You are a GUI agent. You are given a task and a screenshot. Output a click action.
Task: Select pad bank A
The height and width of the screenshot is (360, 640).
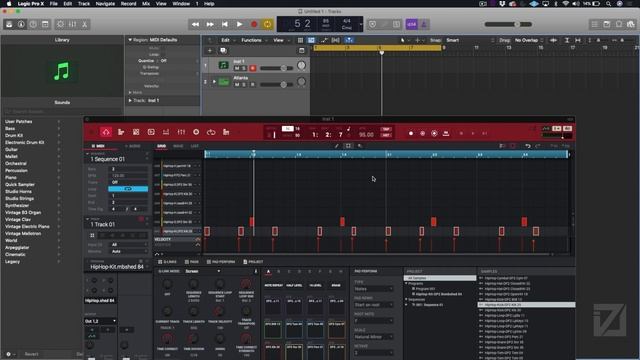tap(268, 272)
